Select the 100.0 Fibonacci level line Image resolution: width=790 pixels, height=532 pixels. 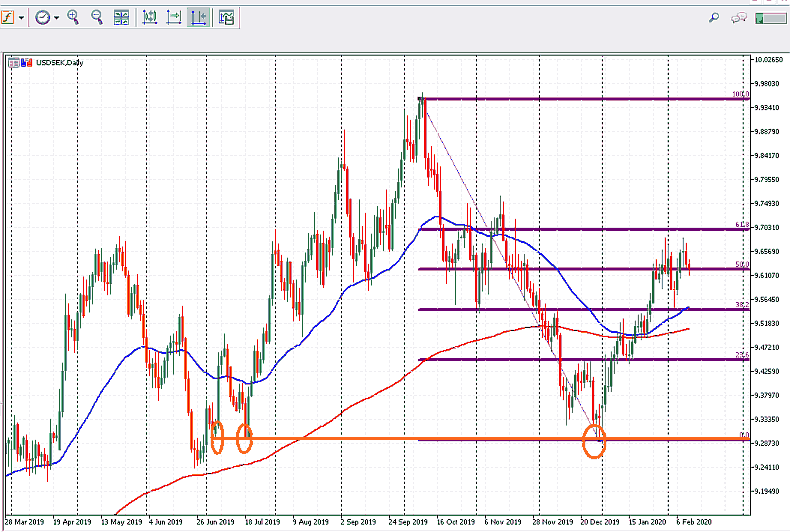(580, 99)
